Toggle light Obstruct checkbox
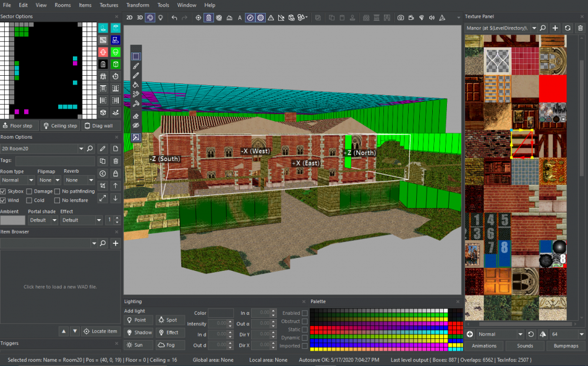Screen dimensions: 588x366 (305, 321)
